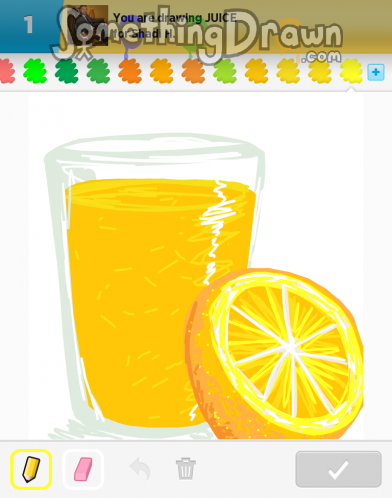Switch to the pink eraser tool
Viewport: 392px width, 498px height.
coord(83,469)
